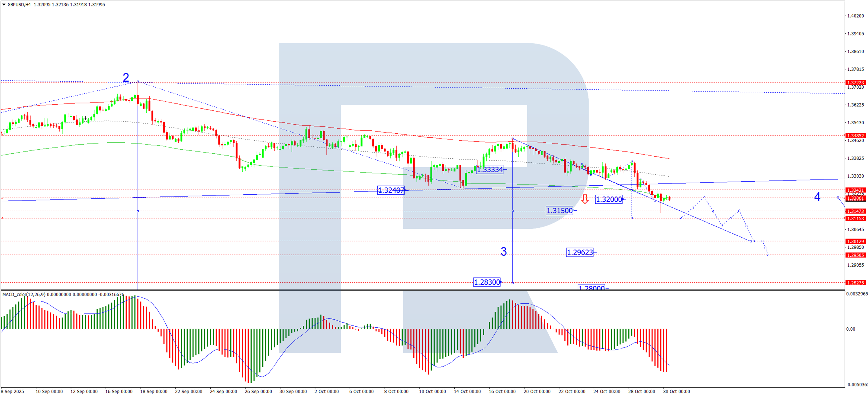Image resolution: width=868 pixels, height=396 pixels.
Task: Click the 1.29623 target label
Action: [580, 252]
